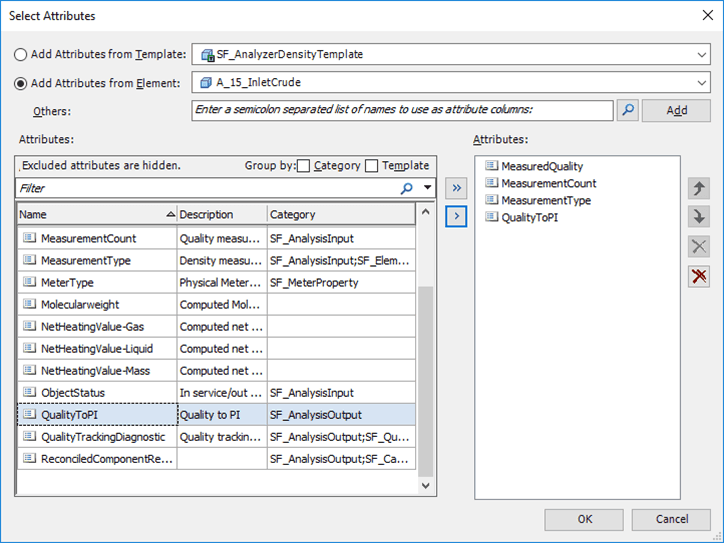
Task: Move selected attribute down with arrow button
Action: (x=699, y=217)
